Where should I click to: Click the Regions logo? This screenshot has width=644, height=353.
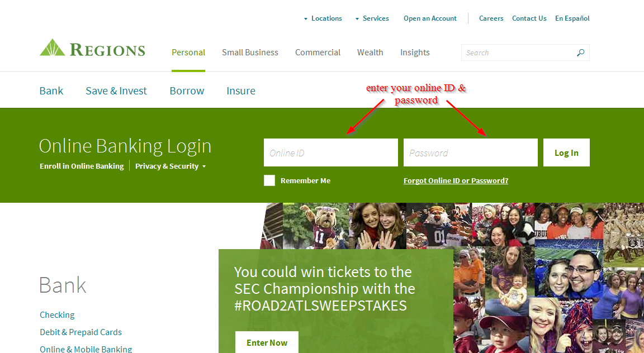92,49
